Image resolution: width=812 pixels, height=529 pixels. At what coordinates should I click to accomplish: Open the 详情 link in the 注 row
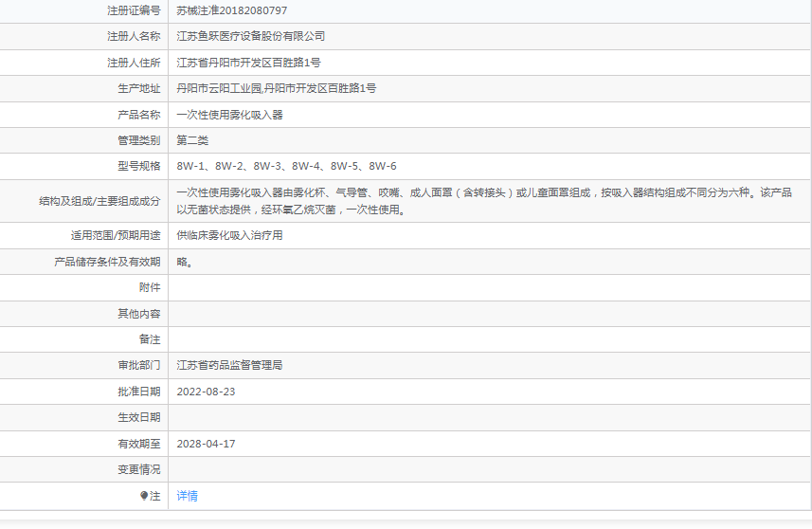[x=187, y=496]
